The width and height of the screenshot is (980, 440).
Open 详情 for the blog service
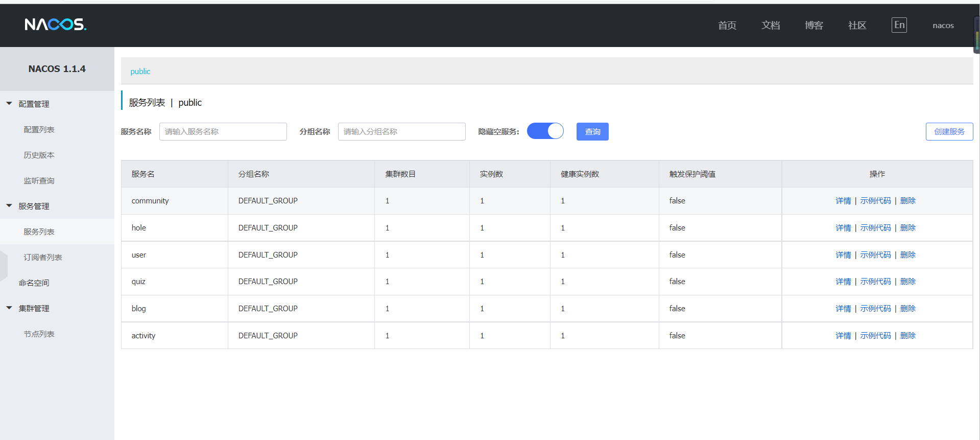pyautogui.click(x=843, y=309)
